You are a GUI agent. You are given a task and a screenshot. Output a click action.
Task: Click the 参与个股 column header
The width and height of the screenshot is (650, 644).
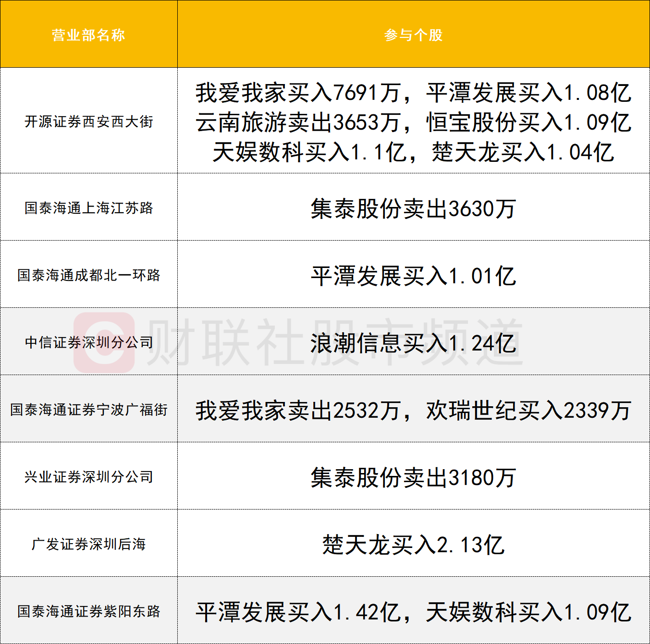tap(413, 35)
